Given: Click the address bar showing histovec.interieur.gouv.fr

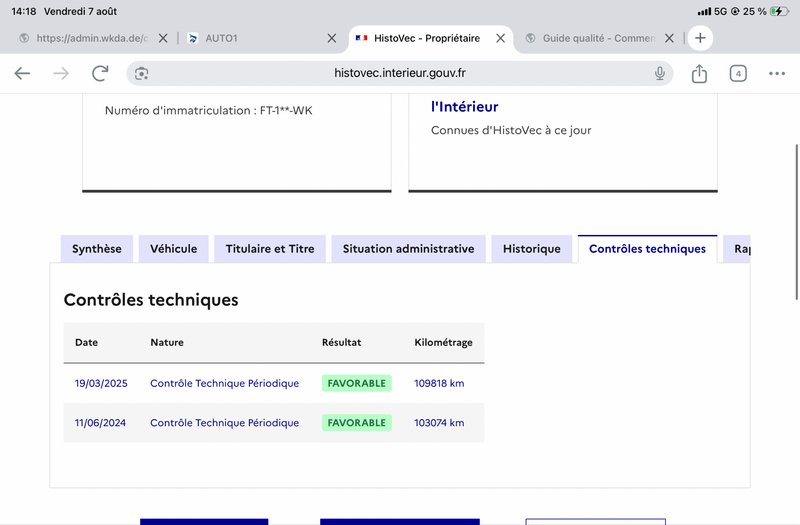Looking at the screenshot, I should 399,73.
